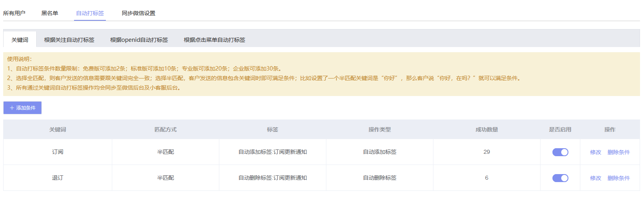Click the 添加条件 button
The height and width of the screenshot is (200, 644).
(x=23, y=108)
